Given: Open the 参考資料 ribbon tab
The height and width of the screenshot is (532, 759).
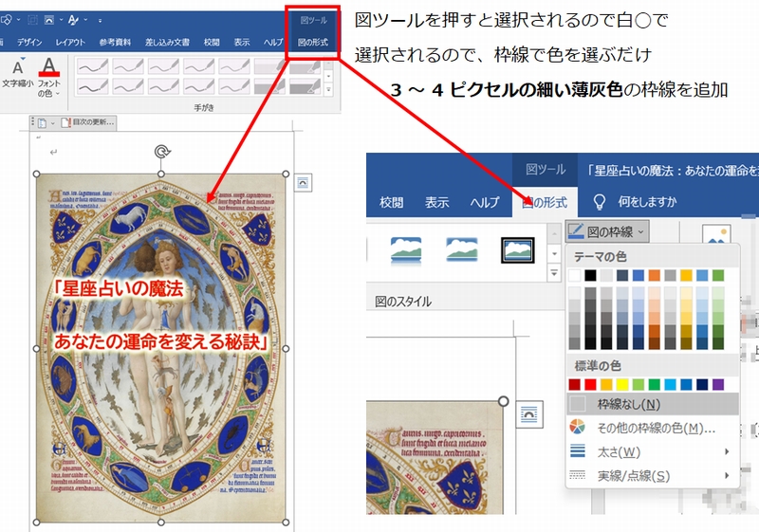Looking at the screenshot, I should tap(115, 43).
